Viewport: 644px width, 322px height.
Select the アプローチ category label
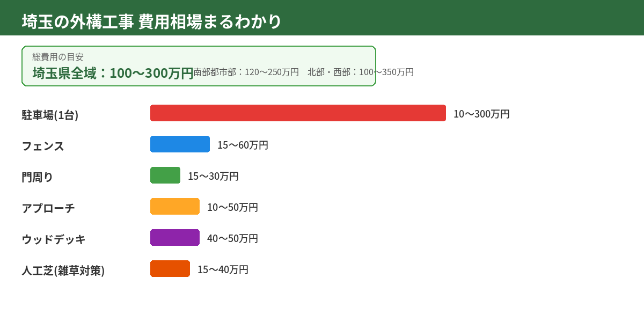pyautogui.click(x=48, y=208)
